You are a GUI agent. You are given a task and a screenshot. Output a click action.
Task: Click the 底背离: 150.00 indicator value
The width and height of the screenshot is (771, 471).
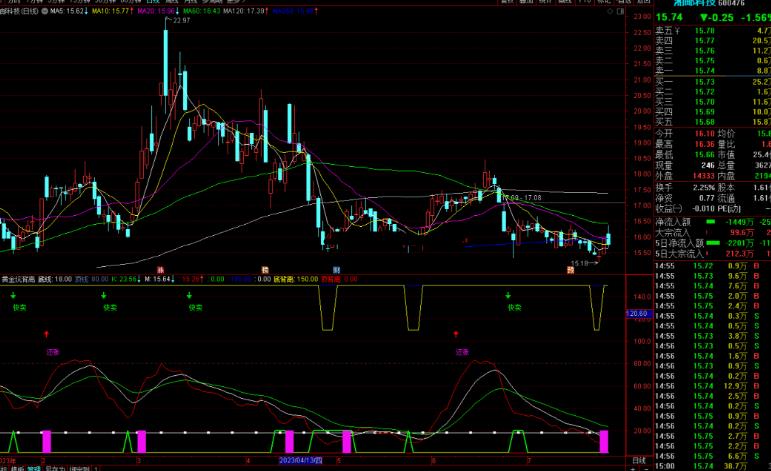click(x=296, y=279)
